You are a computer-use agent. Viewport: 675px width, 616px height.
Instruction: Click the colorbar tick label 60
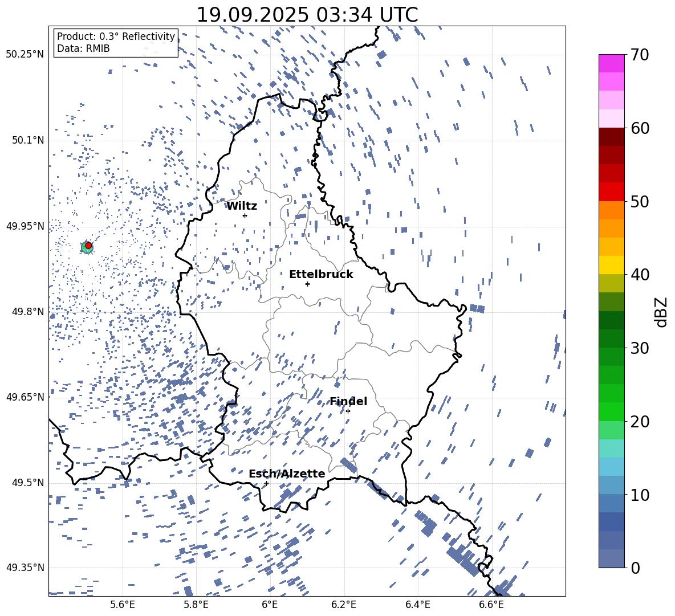(x=640, y=128)
